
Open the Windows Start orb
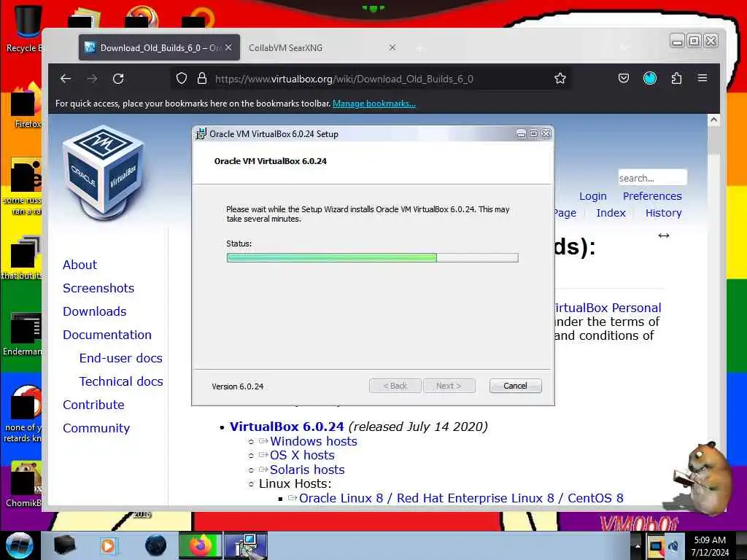(x=19, y=545)
